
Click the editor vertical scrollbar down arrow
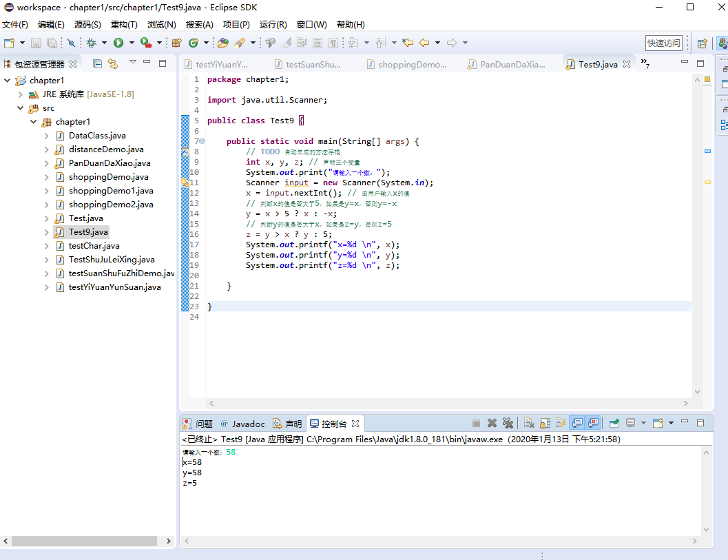coord(697,392)
